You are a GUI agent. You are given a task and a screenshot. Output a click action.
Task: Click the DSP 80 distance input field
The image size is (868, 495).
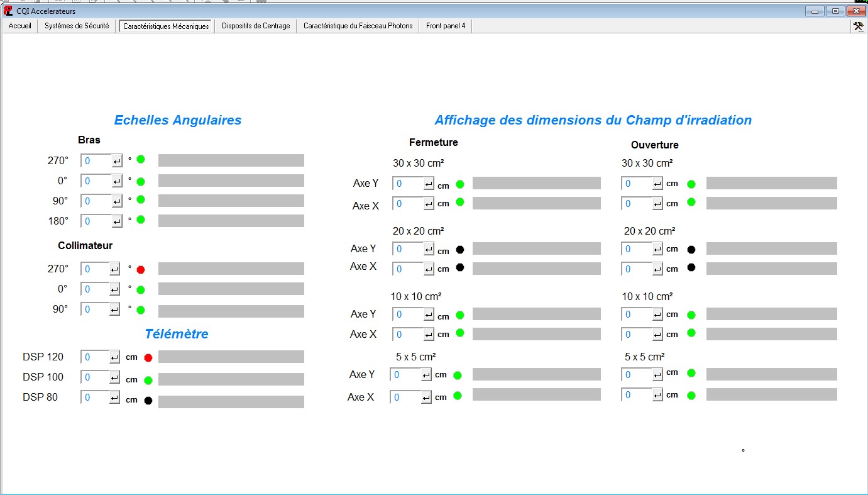[x=95, y=398]
